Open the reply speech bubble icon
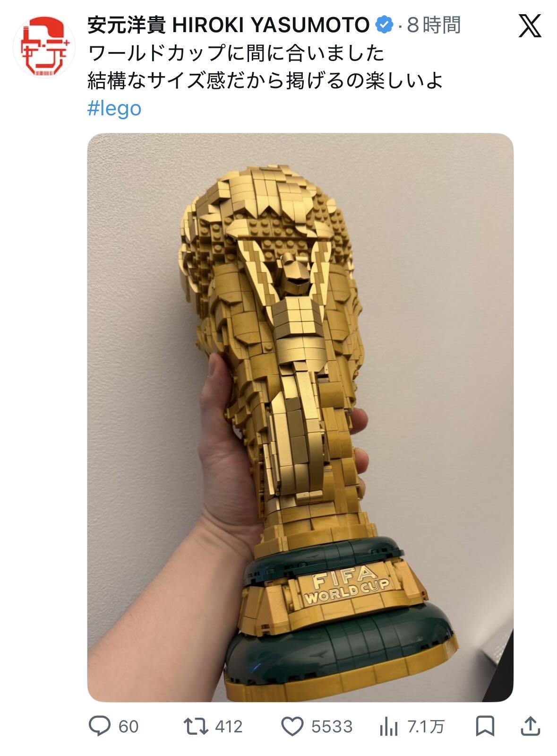557x756 pixels. pos(100,726)
